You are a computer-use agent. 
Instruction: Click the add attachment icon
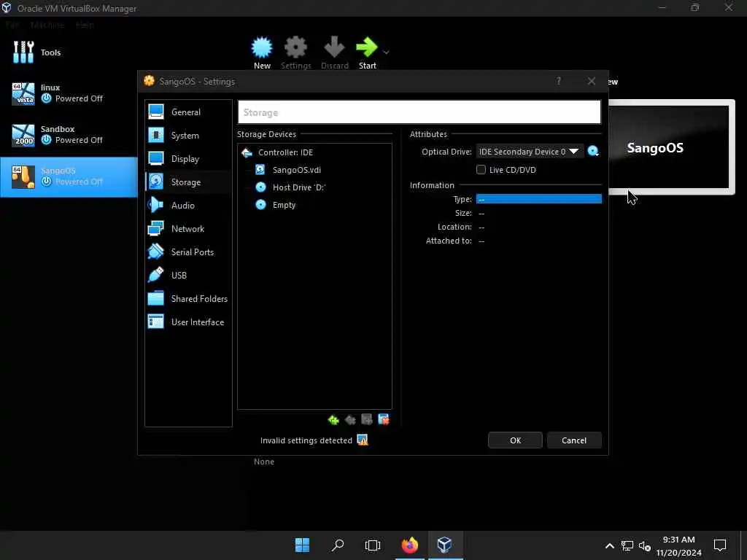[x=367, y=419]
